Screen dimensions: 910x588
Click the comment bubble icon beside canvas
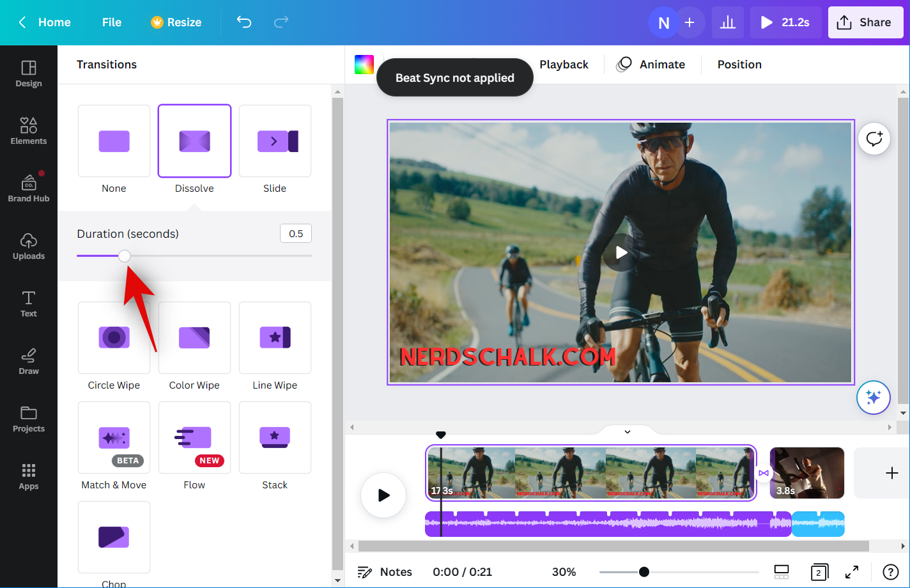[x=874, y=139]
